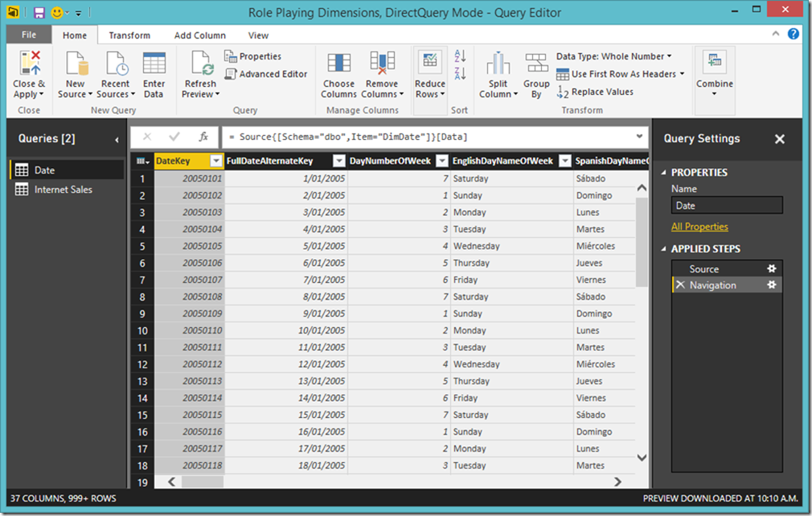Click the Save icon in title bar
The image size is (812, 516).
coord(39,12)
